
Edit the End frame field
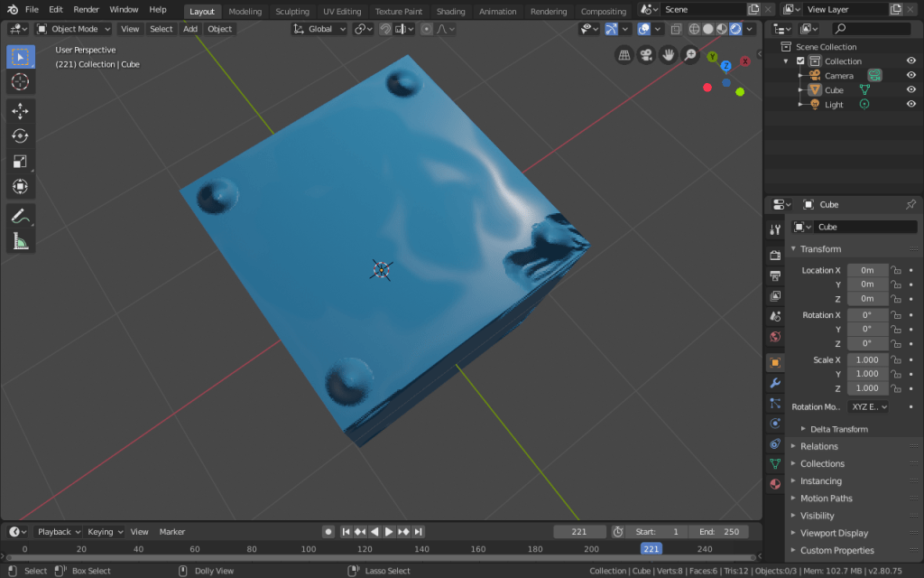pos(718,531)
